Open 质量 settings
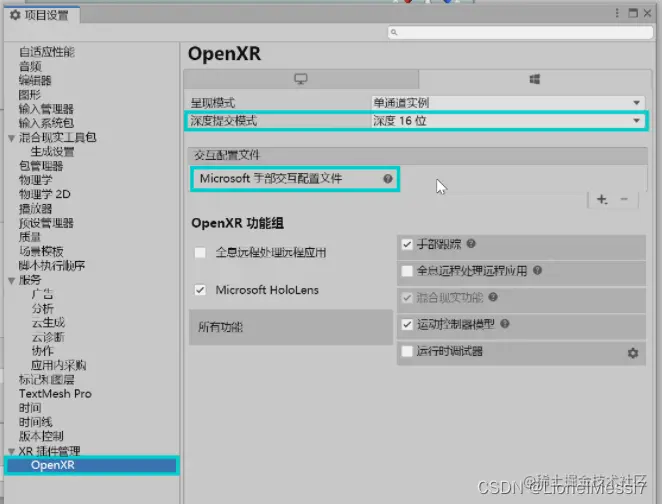The width and height of the screenshot is (662, 504). (30, 237)
